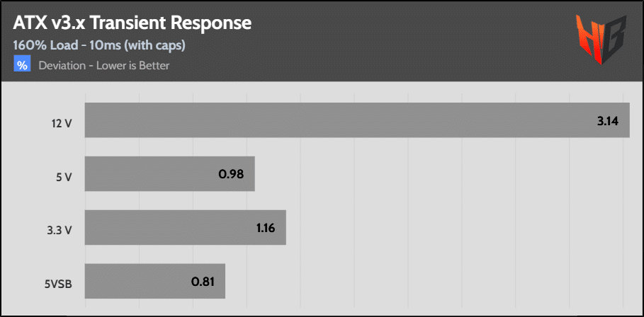644x317 pixels.
Task: Select the 5 V axis label
Action: (64, 175)
